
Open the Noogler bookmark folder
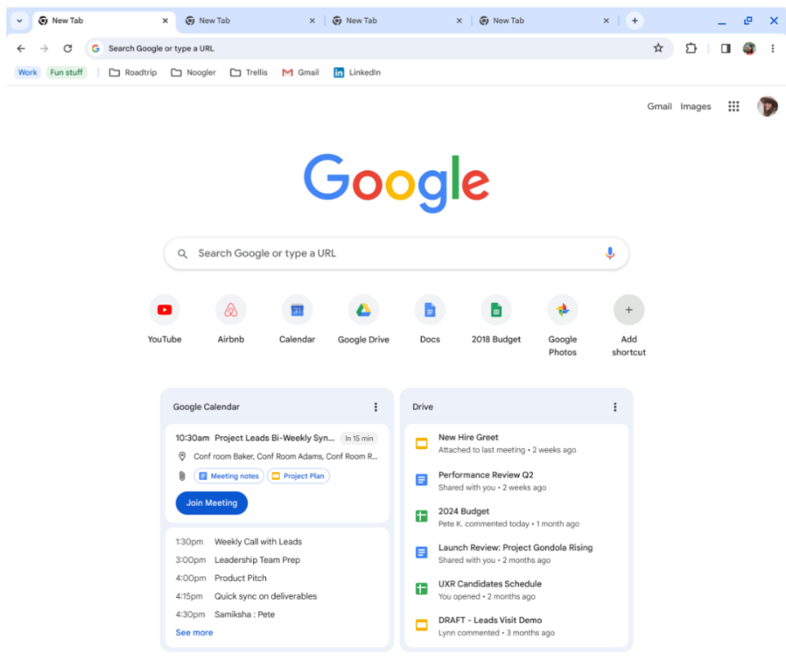pos(193,72)
